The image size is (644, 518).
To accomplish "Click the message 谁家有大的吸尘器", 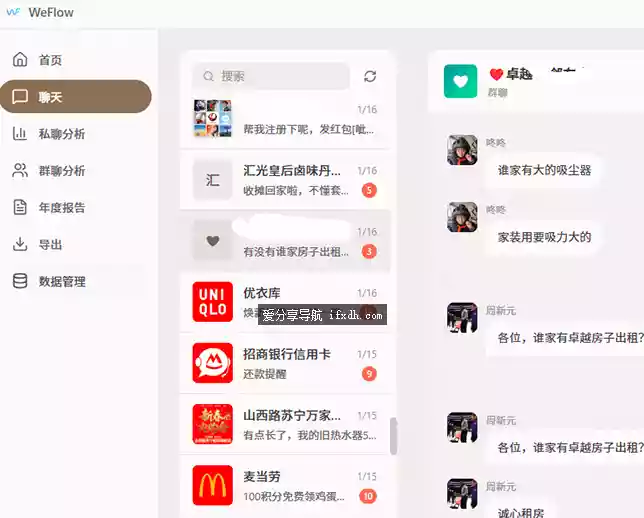I will 544,170.
